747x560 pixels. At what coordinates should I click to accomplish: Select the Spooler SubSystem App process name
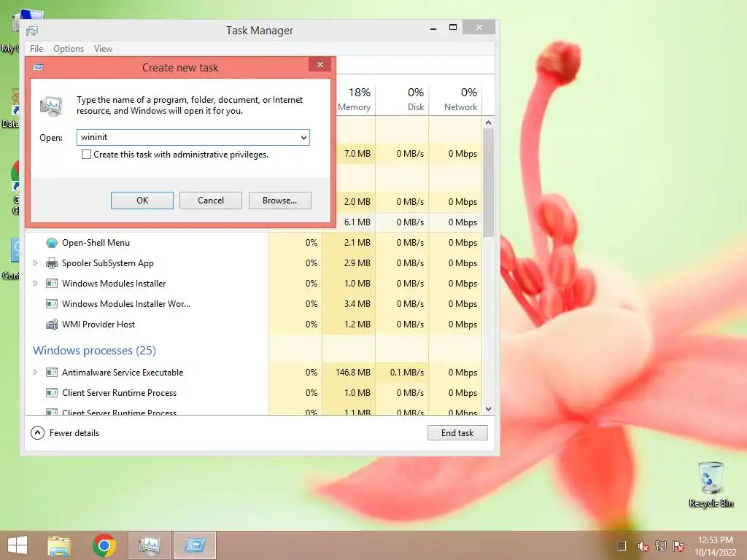[x=108, y=263]
